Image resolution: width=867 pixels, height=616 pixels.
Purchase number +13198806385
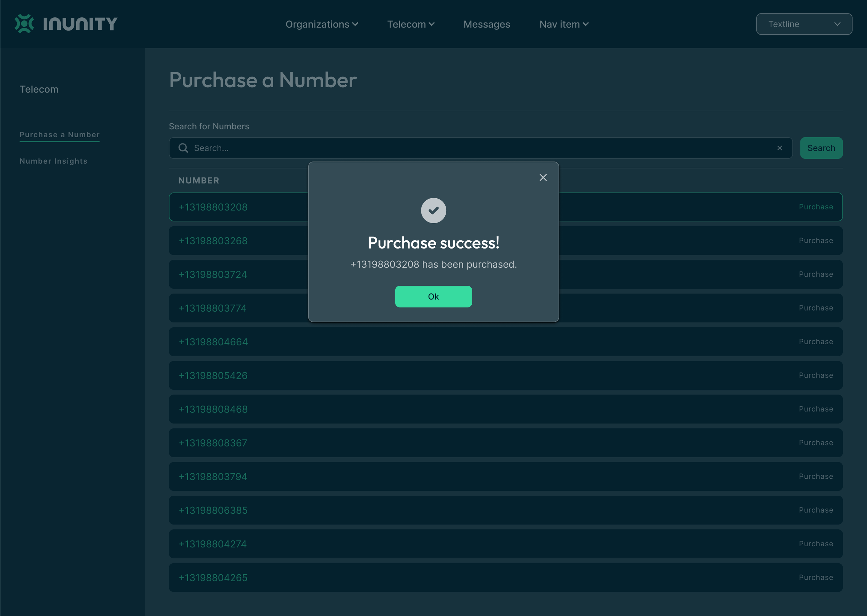pyautogui.click(x=815, y=510)
